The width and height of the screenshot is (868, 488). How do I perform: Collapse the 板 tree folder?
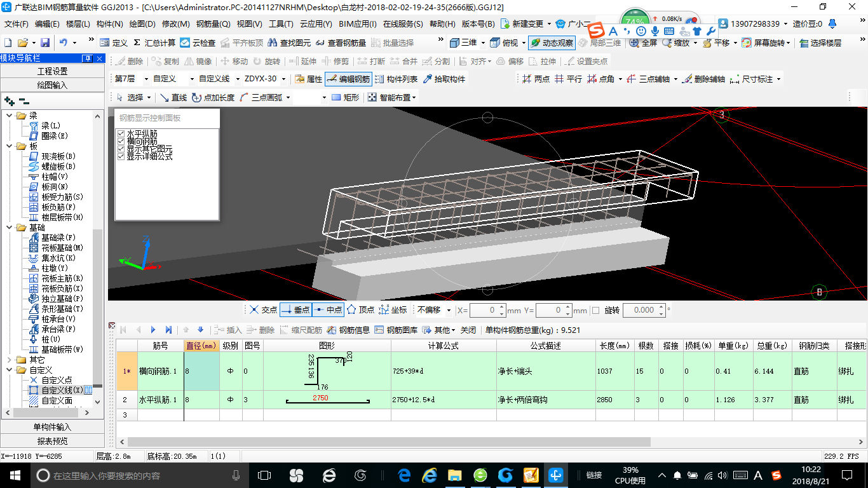point(9,146)
